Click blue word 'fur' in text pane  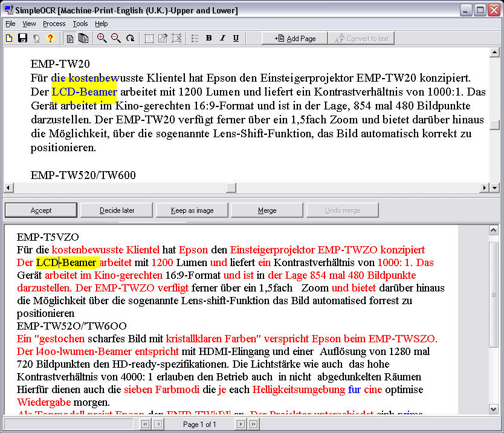tap(354, 389)
